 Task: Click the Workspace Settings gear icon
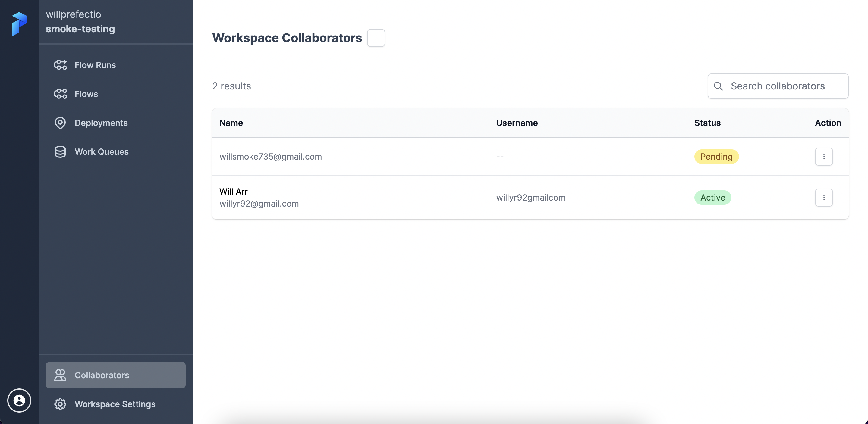[60, 404]
